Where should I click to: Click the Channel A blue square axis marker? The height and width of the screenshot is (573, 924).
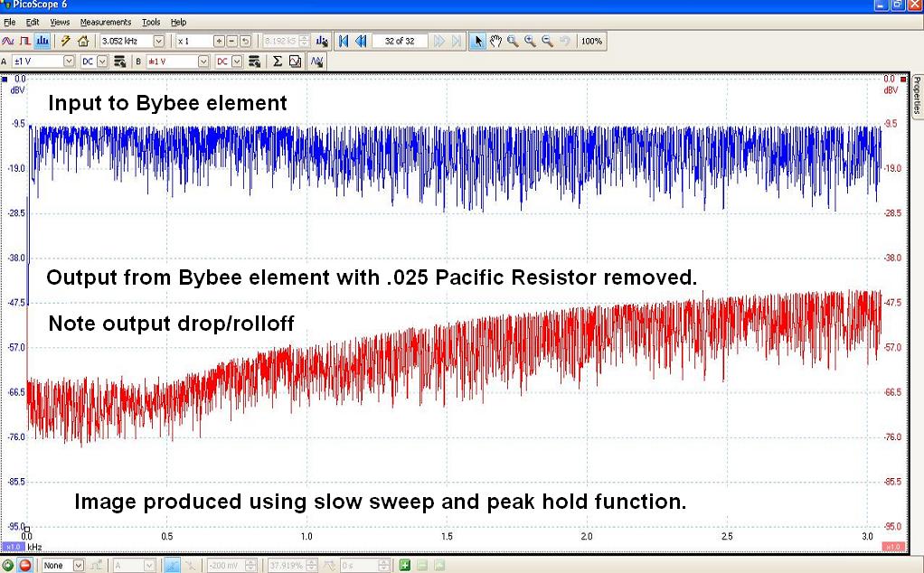point(5,79)
